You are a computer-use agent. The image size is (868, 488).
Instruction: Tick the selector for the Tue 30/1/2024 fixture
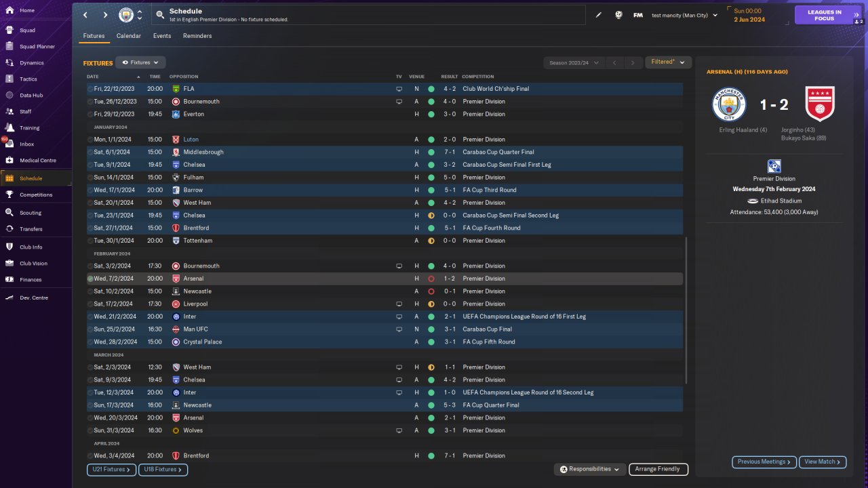coord(90,241)
